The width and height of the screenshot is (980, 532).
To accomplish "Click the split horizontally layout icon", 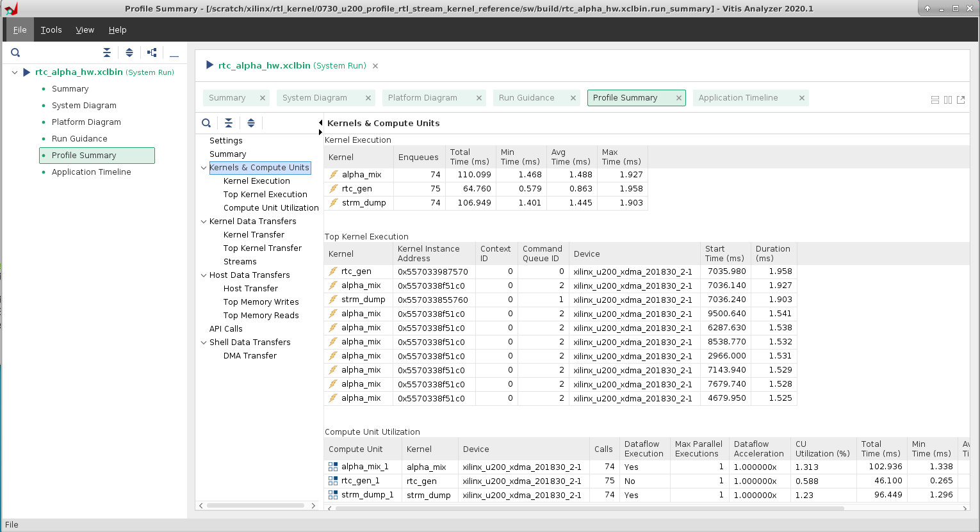I will coord(935,100).
